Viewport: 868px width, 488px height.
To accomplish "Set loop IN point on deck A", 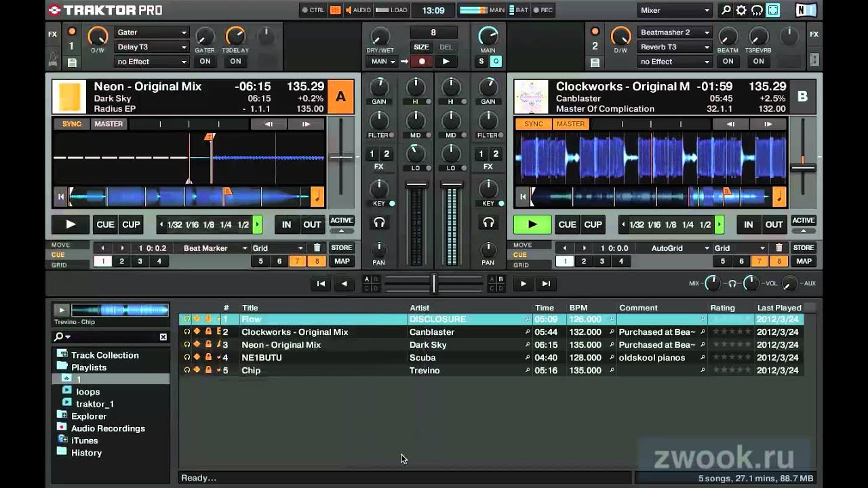I will pyautogui.click(x=287, y=224).
